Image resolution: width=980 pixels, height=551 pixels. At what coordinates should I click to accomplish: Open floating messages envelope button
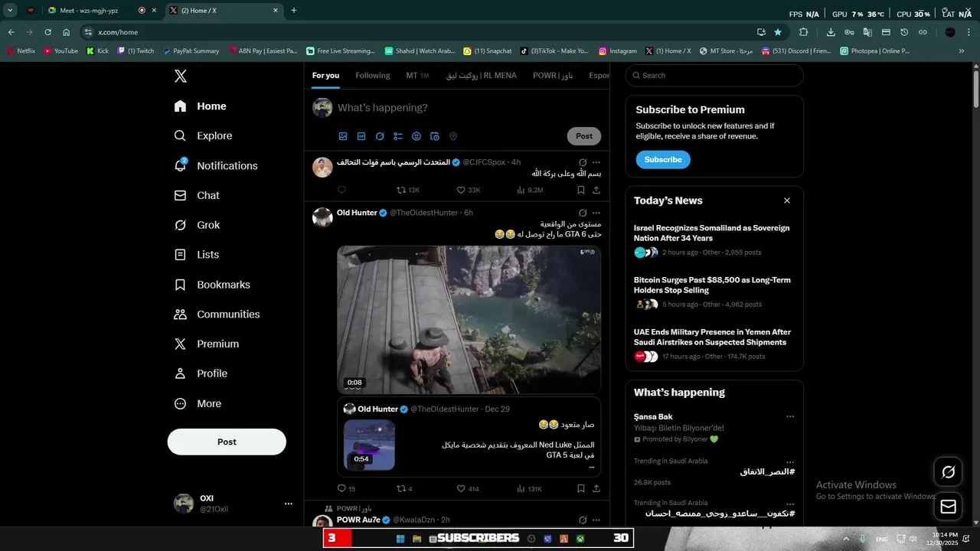point(948,507)
